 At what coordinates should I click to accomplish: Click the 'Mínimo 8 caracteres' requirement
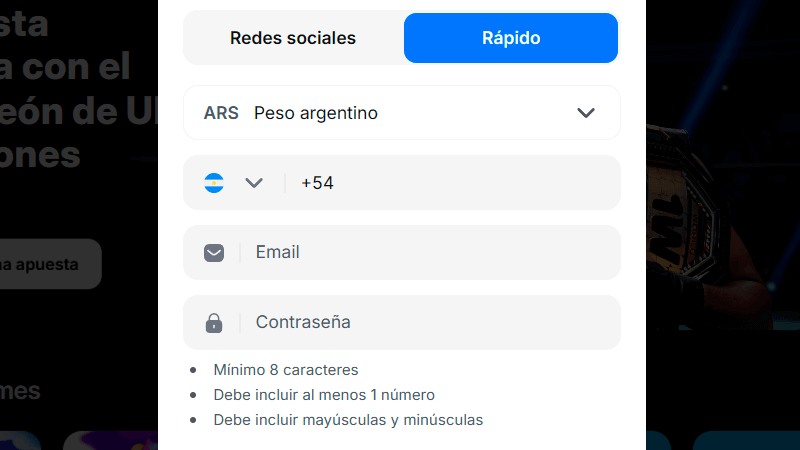286,370
